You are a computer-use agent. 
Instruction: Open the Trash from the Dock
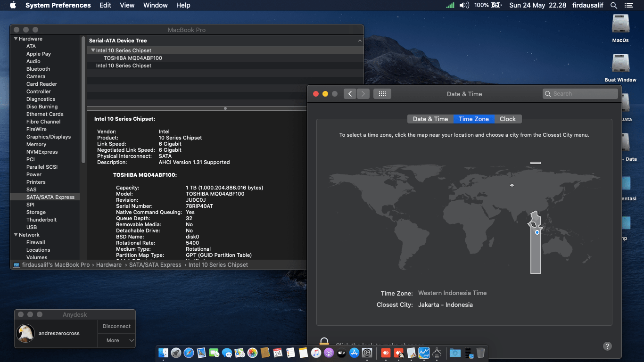(x=481, y=353)
